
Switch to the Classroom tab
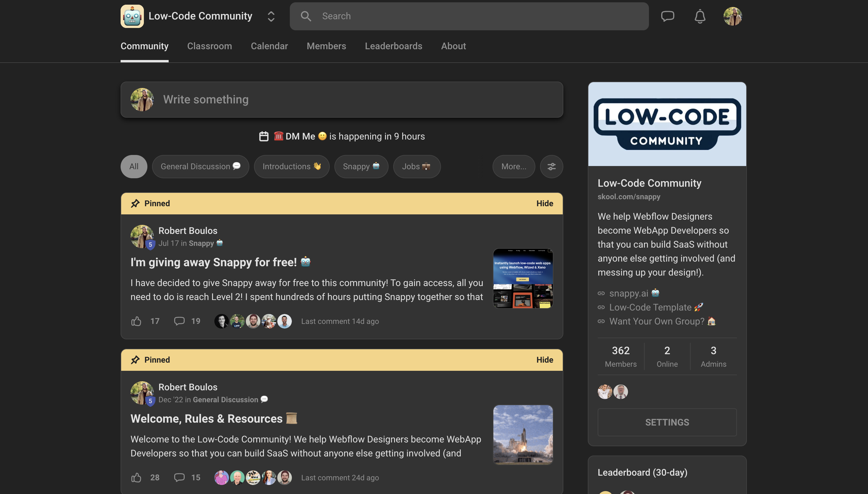(209, 46)
